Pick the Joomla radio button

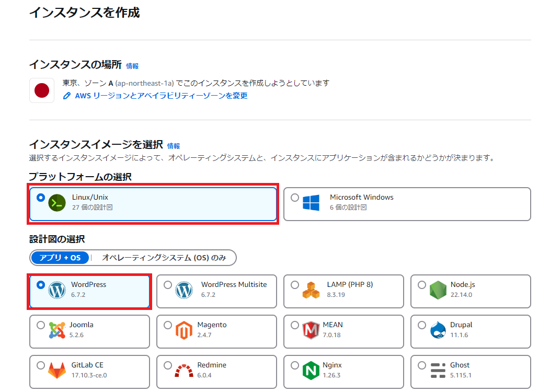pos(41,325)
